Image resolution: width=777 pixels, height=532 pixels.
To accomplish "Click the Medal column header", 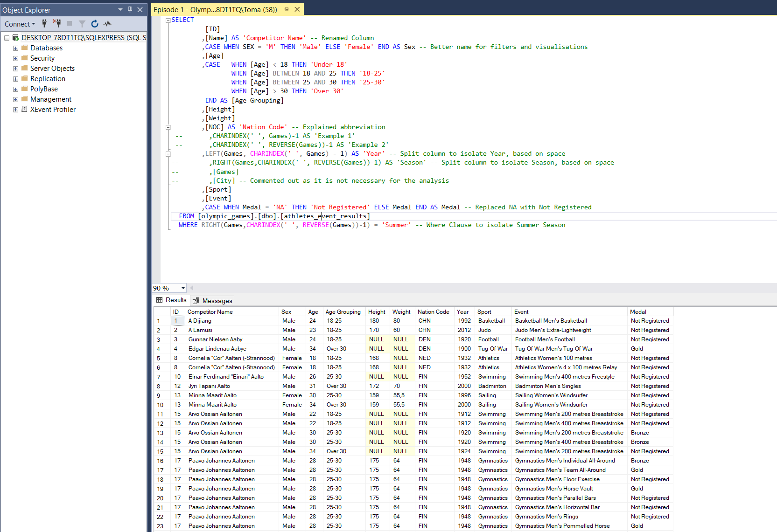I will coord(651,312).
